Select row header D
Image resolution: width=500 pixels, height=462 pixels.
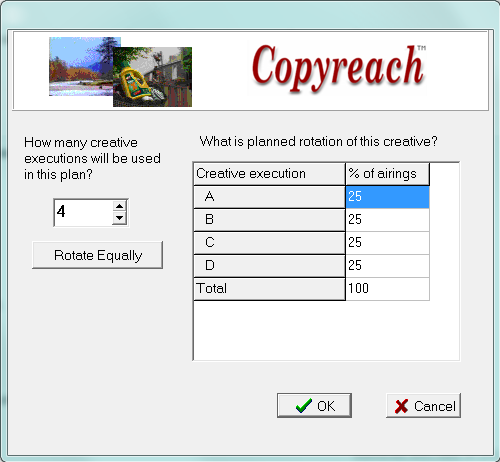[269, 266]
